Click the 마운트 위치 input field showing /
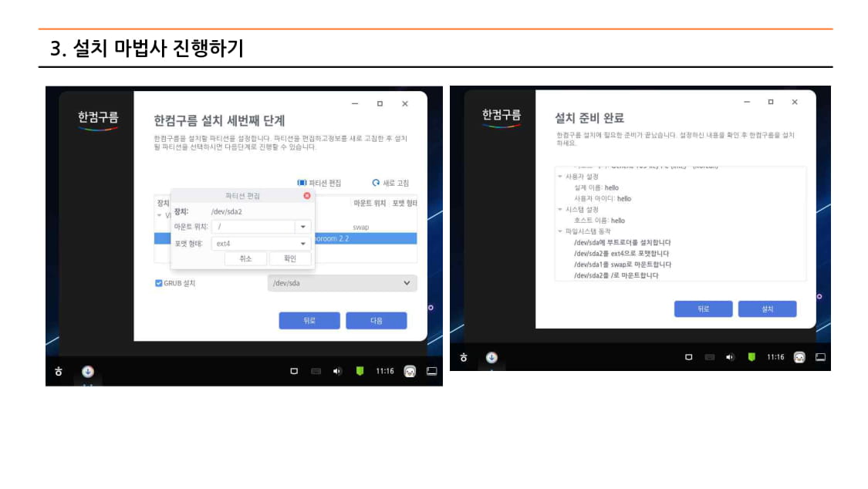This screenshot has width=868, height=489. (254, 227)
